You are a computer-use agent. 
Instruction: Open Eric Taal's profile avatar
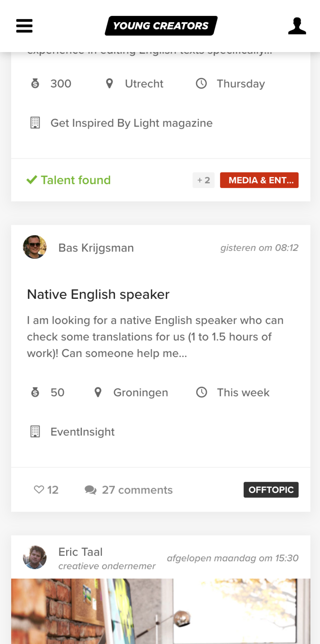tap(35, 557)
